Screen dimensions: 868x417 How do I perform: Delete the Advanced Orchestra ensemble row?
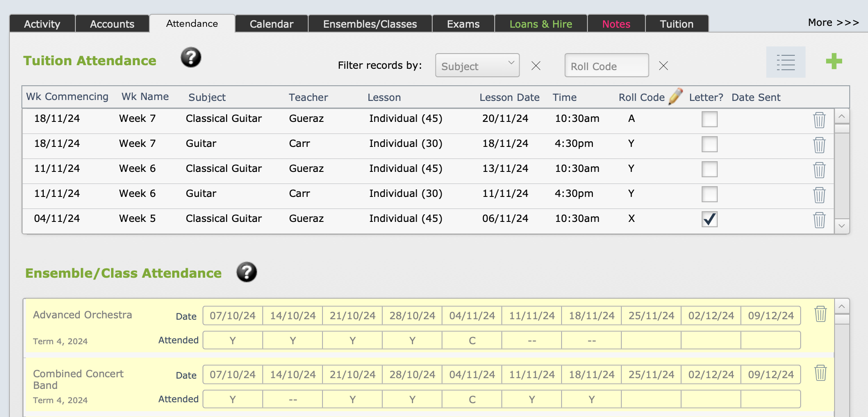coord(821,314)
